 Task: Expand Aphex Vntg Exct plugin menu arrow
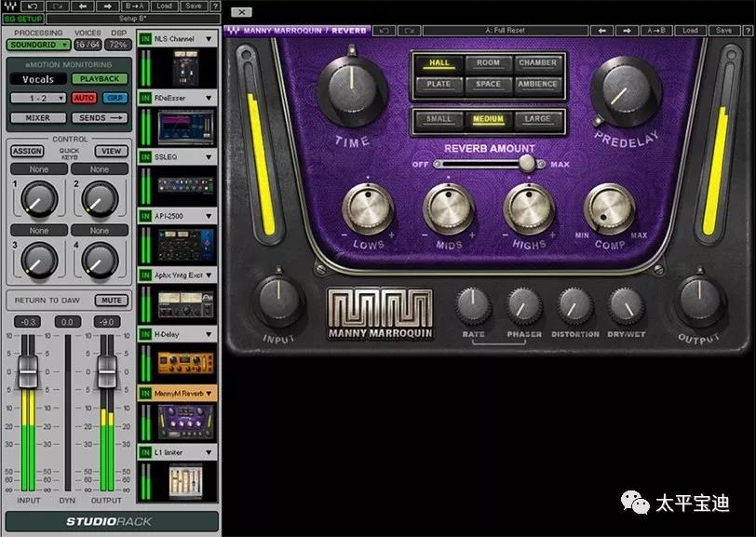pyautogui.click(x=209, y=275)
